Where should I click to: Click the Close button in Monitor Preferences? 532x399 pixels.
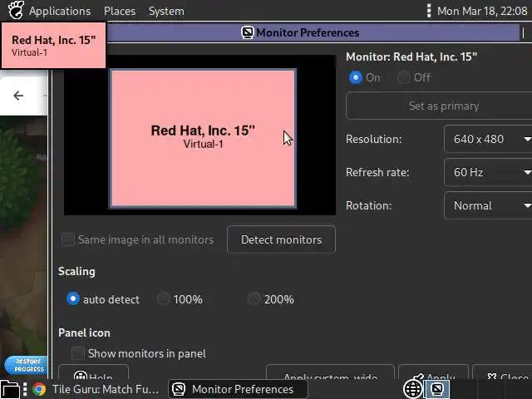[x=503, y=372]
